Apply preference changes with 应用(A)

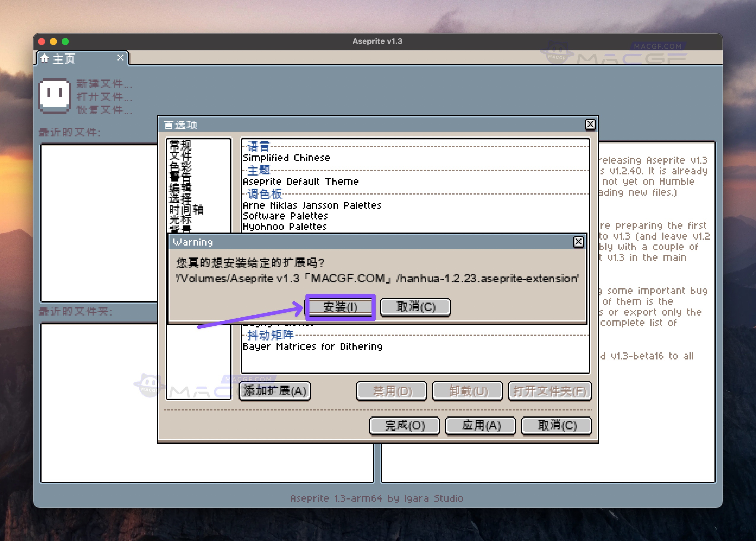coord(481,425)
